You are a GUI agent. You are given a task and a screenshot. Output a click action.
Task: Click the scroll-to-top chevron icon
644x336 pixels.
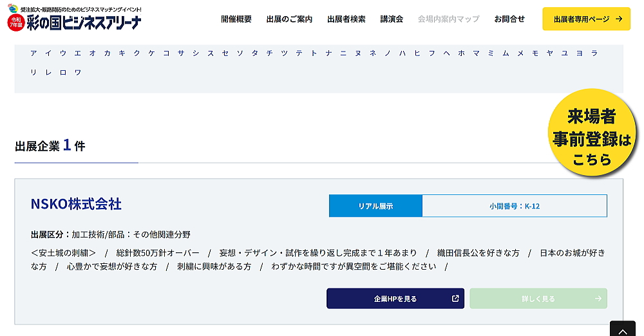622,330
